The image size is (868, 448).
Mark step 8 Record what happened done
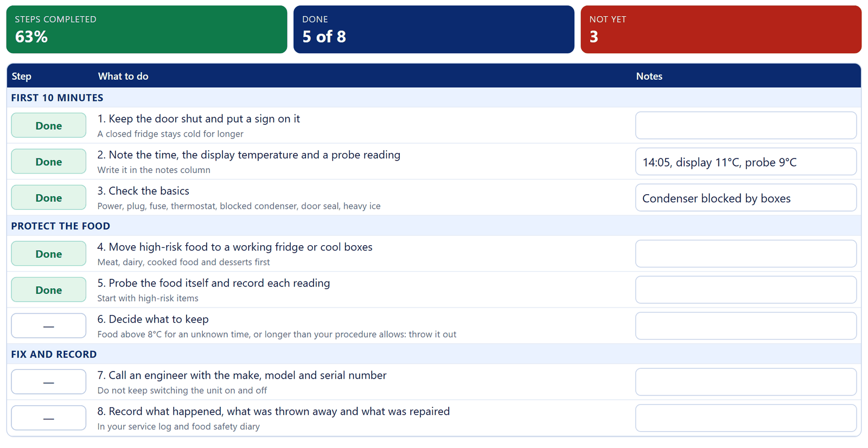coord(49,418)
